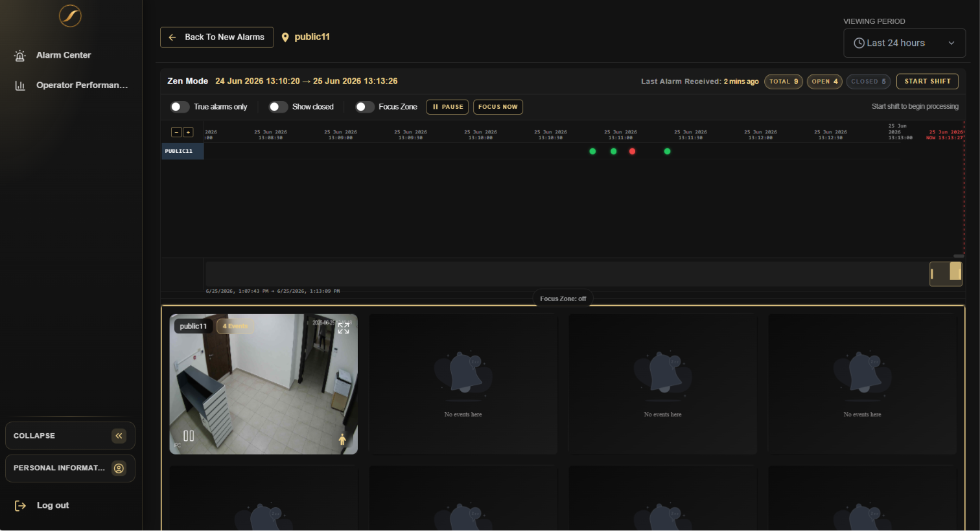Click the Focus Zone: off label
Viewport: 980px width, 531px height.
563,299
